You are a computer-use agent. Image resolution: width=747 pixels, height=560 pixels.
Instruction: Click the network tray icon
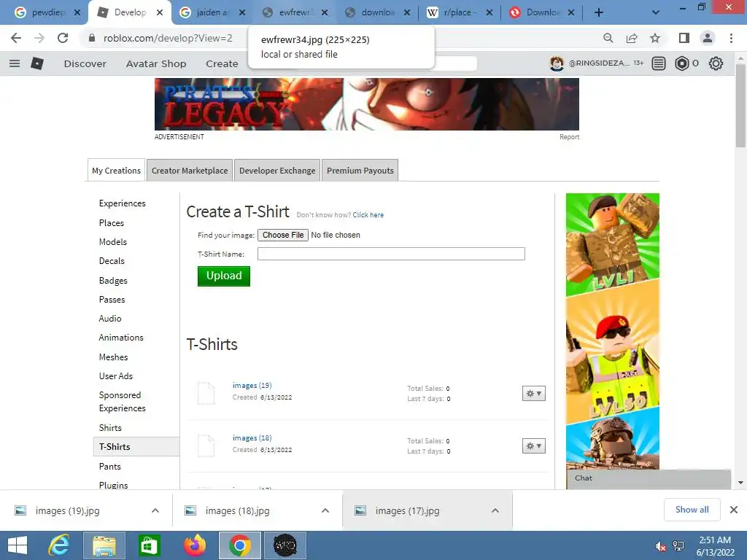tap(678, 546)
